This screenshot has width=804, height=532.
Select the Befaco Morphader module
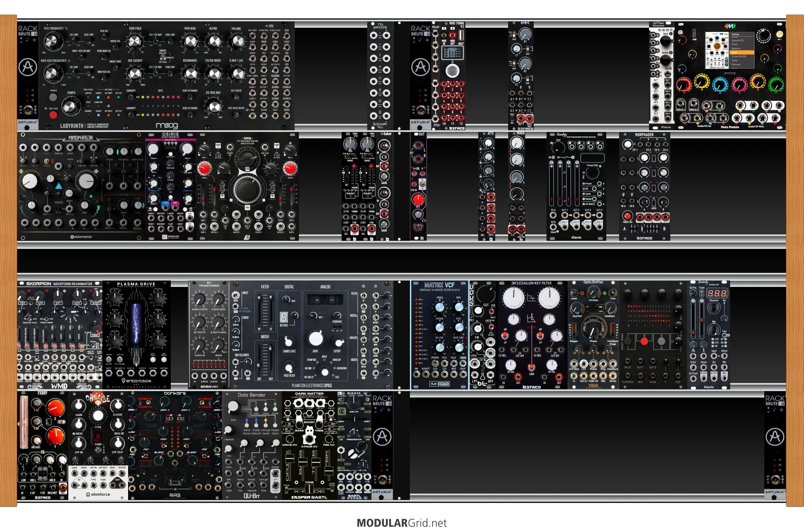[x=645, y=186]
